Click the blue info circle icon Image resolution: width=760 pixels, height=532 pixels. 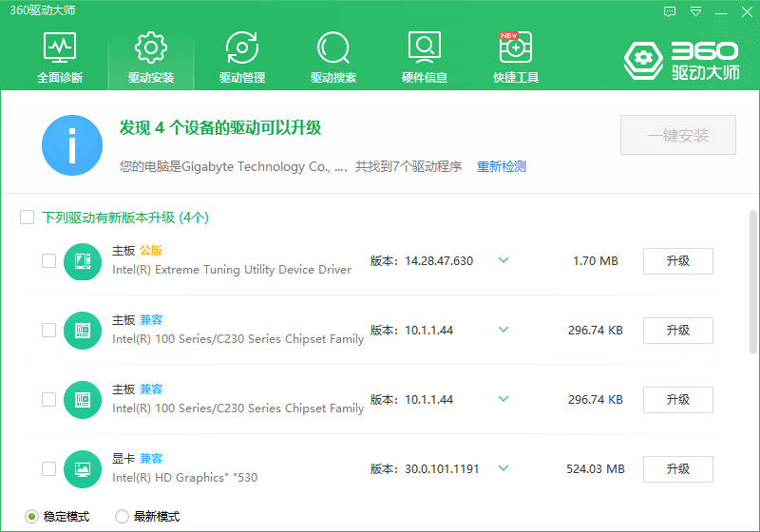(72, 145)
